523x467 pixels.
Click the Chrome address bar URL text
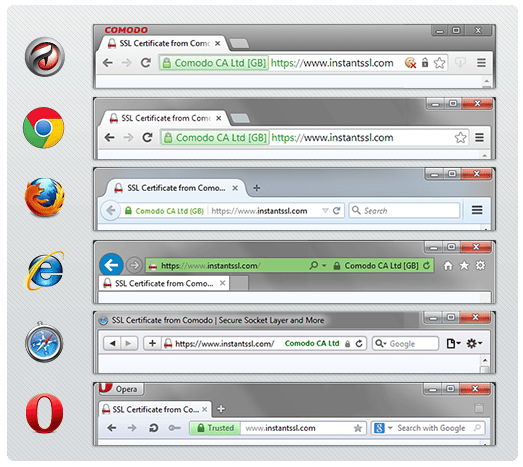pos(332,137)
